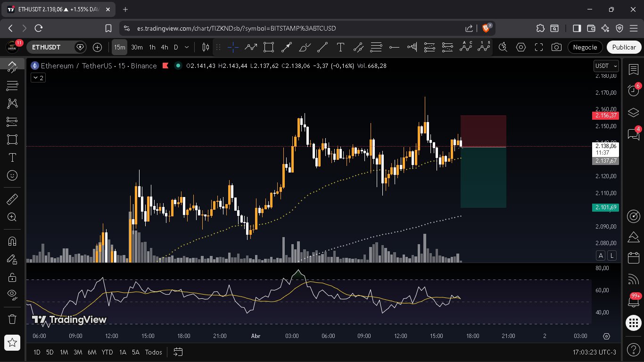
Task: Open the watchlist panel icon
Action: 633,70
